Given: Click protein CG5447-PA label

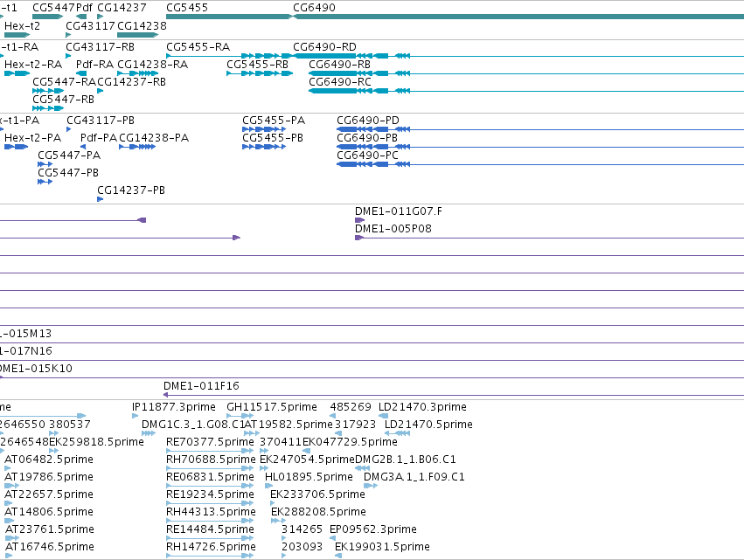Looking at the screenshot, I should click(x=69, y=155).
